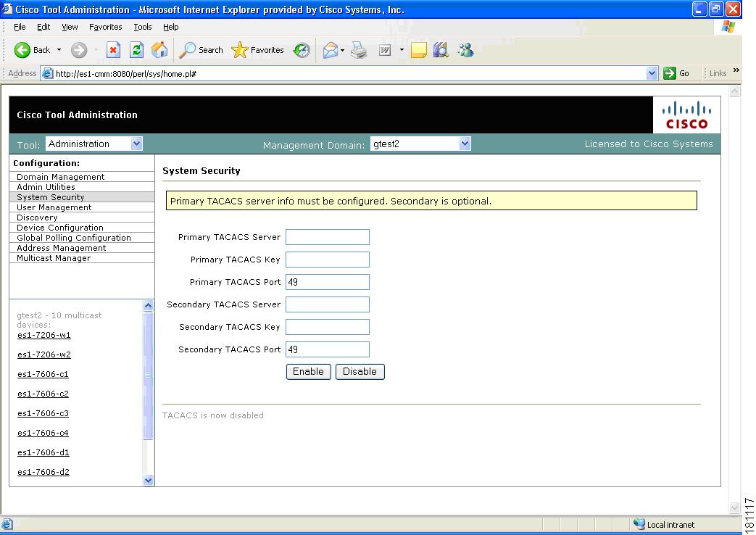
Task: Open device link es1-7206-w2
Action: (44, 354)
